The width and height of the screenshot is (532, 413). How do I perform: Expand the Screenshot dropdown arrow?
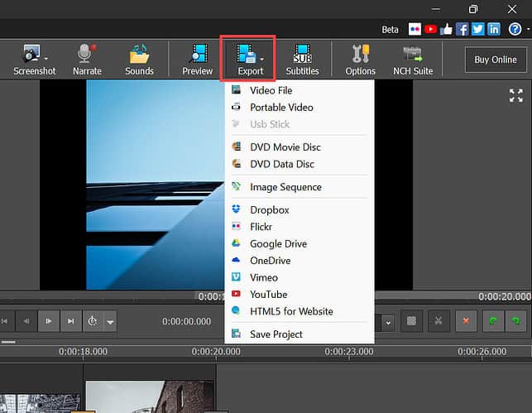coord(46,60)
